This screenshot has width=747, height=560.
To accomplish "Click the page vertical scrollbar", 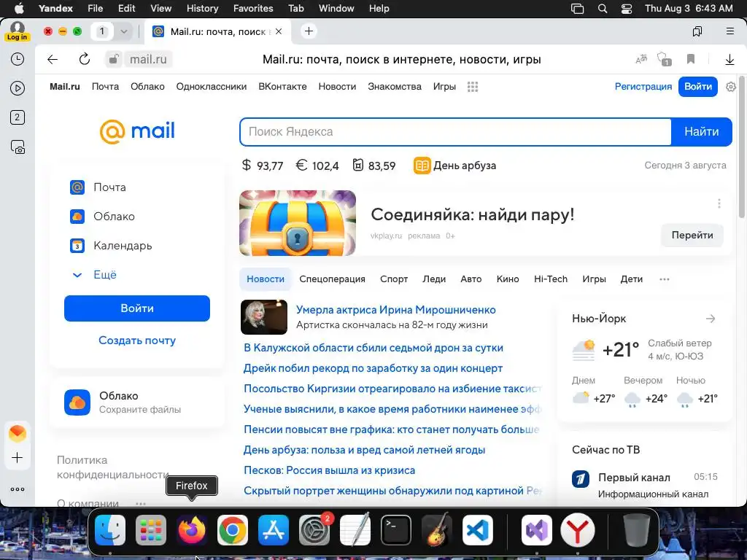I will [742, 146].
